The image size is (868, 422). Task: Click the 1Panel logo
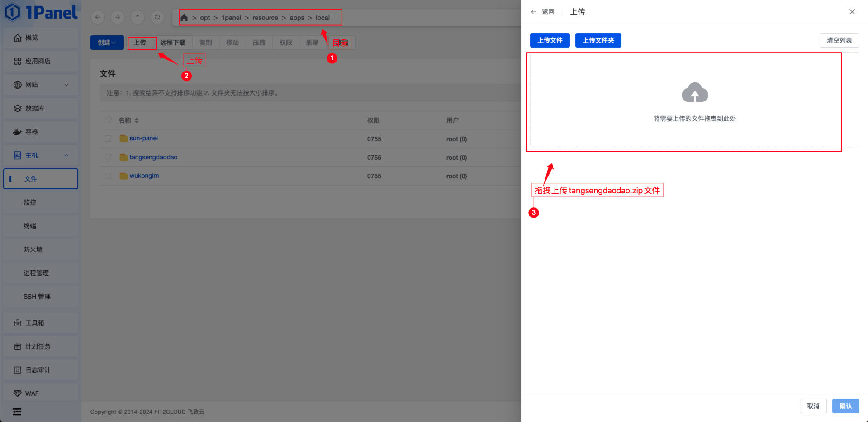click(x=41, y=12)
